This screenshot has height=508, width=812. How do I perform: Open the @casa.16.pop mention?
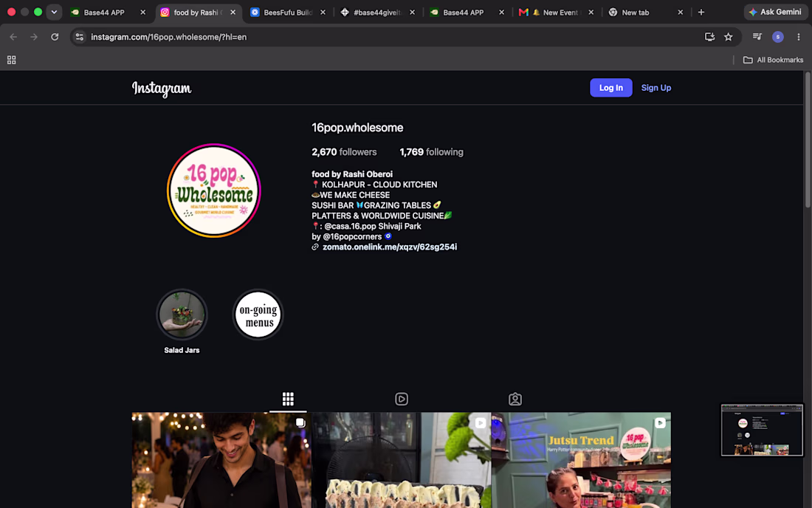pyautogui.click(x=350, y=226)
